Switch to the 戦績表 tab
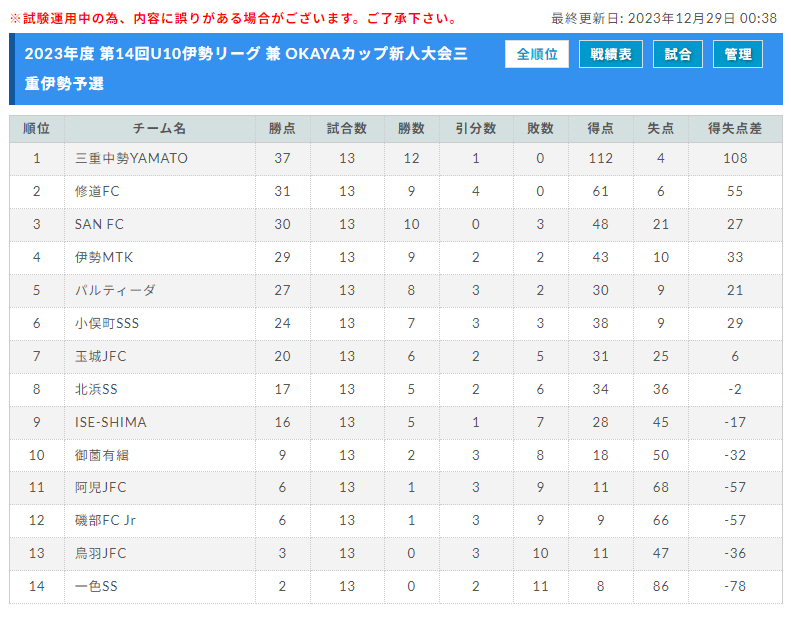Viewport: 791px width, 624px height. tap(610, 54)
